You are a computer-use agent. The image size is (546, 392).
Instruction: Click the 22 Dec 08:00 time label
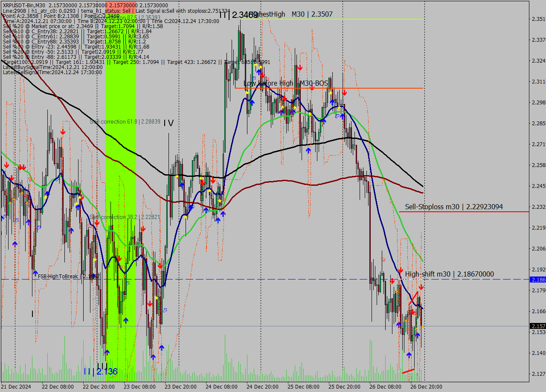(x=58, y=387)
